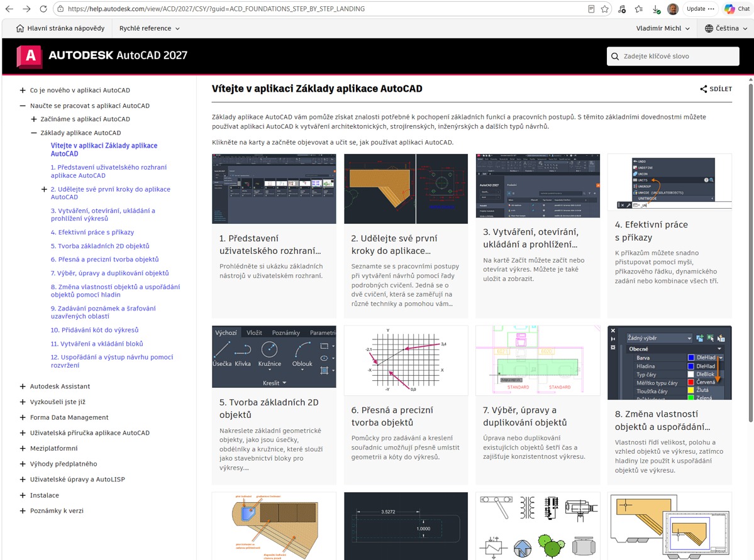Expand the Autodesk Assistant tree node
Viewport: 754px width, 560px height.
[23, 387]
